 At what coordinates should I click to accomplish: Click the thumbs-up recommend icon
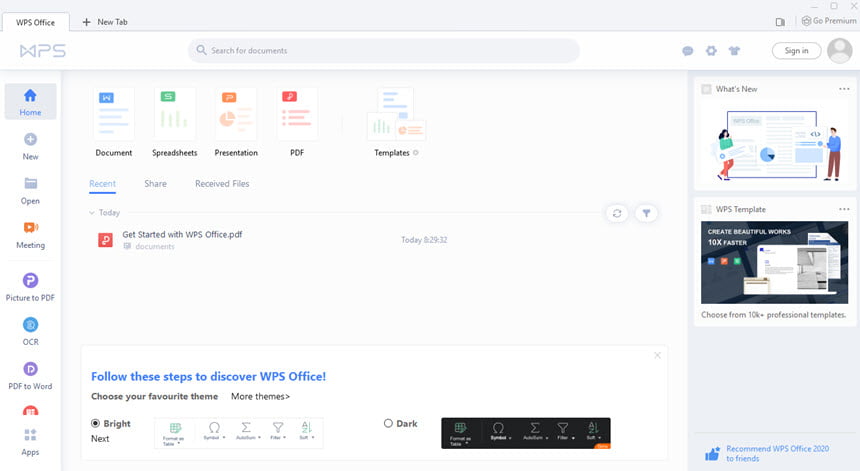712,453
